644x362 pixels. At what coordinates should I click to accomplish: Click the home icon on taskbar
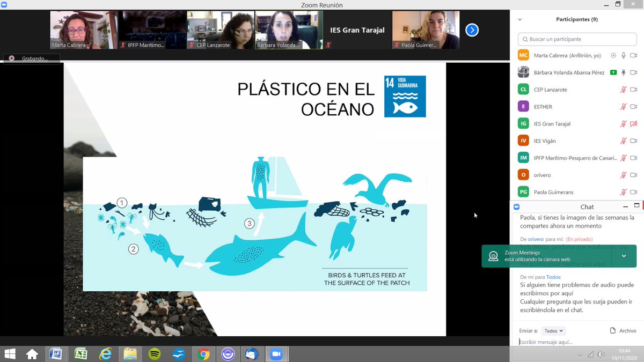[x=32, y=354]
